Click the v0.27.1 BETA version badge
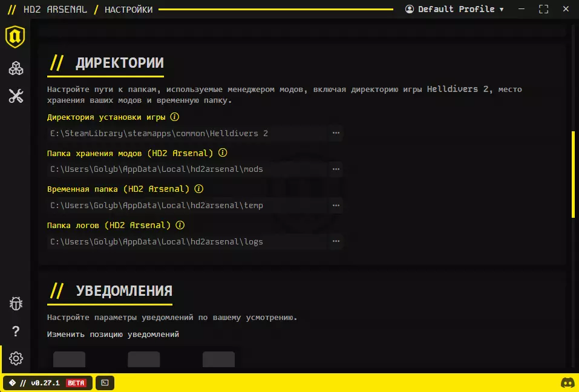This screenshot has width=579, height=392. (48, 383)
